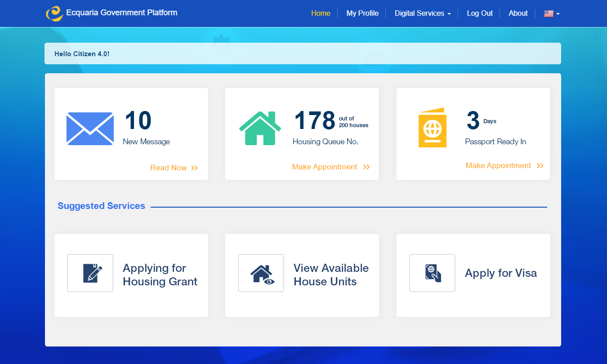
Task: Click the 10 new message count
Action: [138, 120]
